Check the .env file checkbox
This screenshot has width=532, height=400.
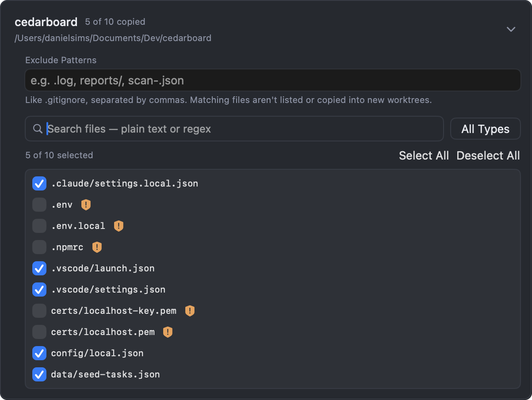point(39,205)
